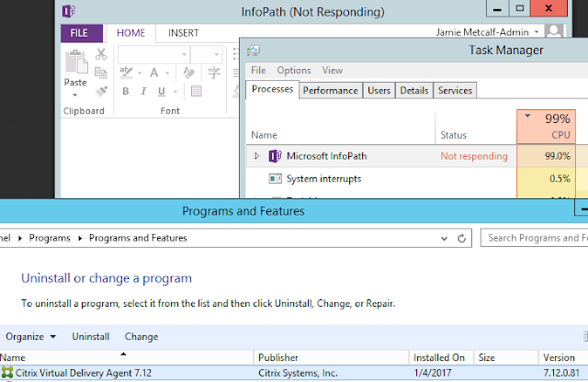Screen dimensions: 588x382
Task: Click the Clear Formatting eraser icon
Action: point(189,73)
